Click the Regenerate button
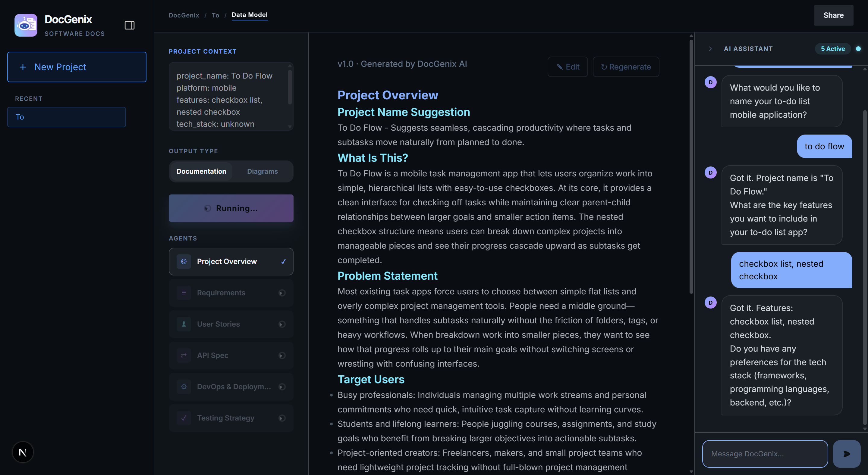Viewport: 868px width, 475px height. [626, 67]
